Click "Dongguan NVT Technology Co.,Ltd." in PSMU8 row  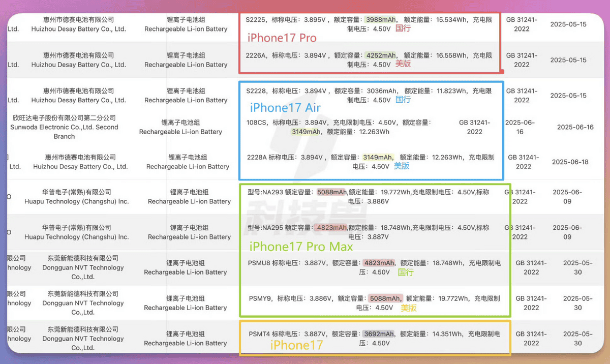pyautogui.click(x=83, y=272)
